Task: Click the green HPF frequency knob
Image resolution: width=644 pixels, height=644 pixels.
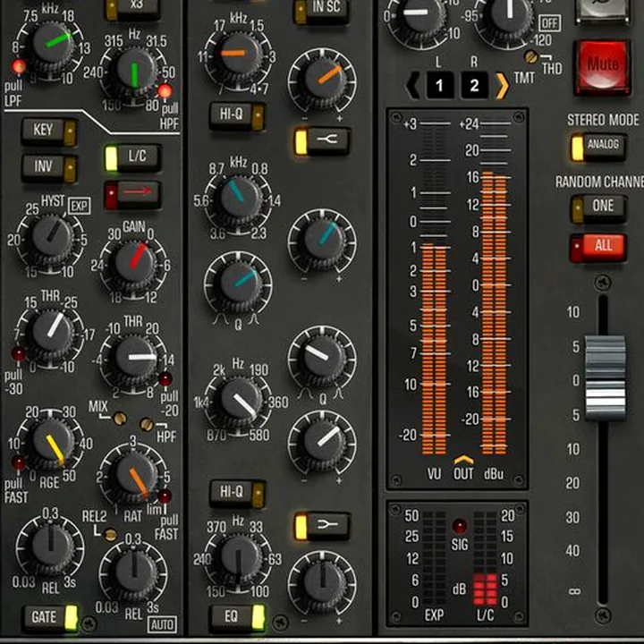Action: click(134, 71)
